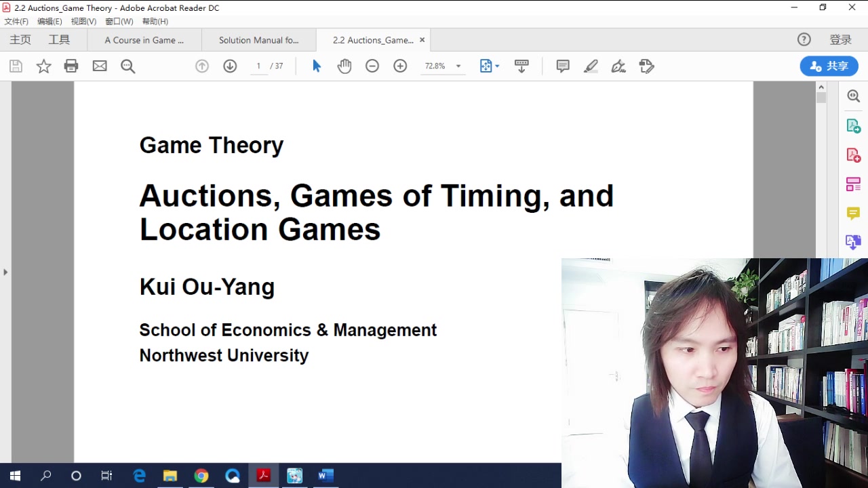Switch to the 主页 tab
Screen dimensions: 868x488
tap(20, 39)
